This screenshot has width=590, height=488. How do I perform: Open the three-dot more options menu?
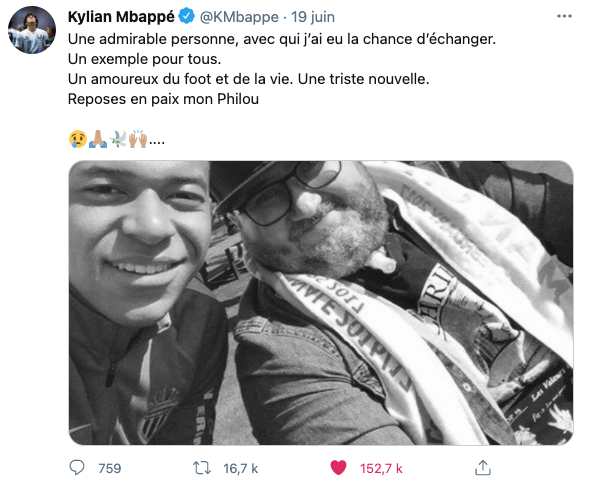pos(564,16)
